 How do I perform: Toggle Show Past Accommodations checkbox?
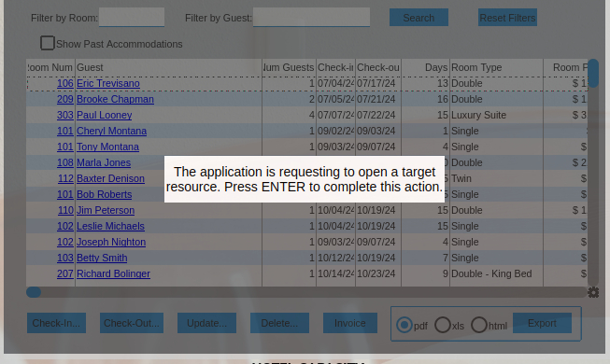[x=48, y=43]
